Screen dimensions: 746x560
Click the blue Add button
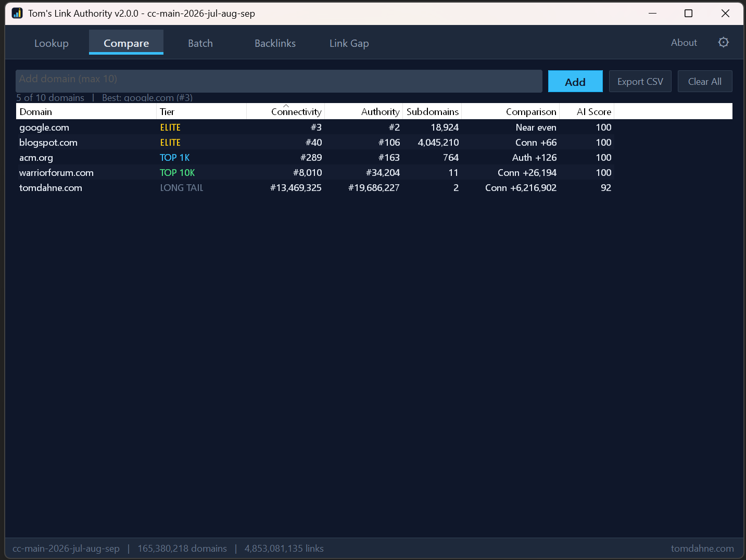[575, 82]
